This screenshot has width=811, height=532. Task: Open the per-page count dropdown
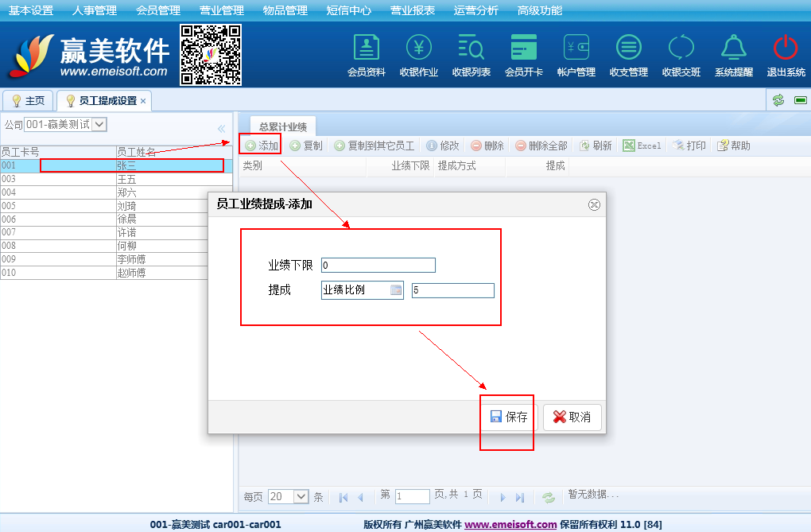tap(301, 497)
